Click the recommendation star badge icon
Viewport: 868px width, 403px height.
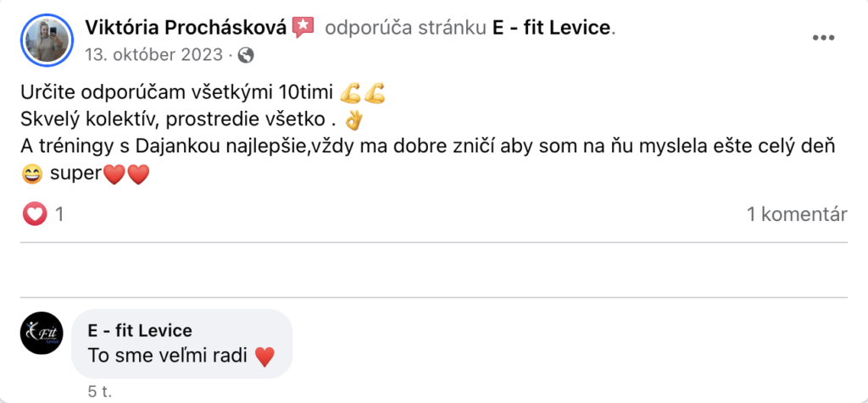303,27
